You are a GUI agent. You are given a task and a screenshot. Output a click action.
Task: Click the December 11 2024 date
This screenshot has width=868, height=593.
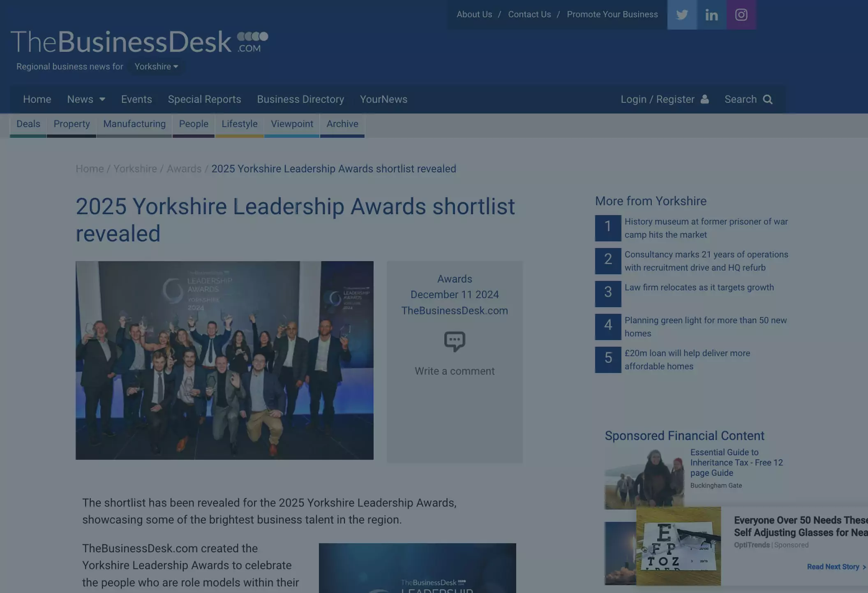pyautogui.click(x=455, y=295)
